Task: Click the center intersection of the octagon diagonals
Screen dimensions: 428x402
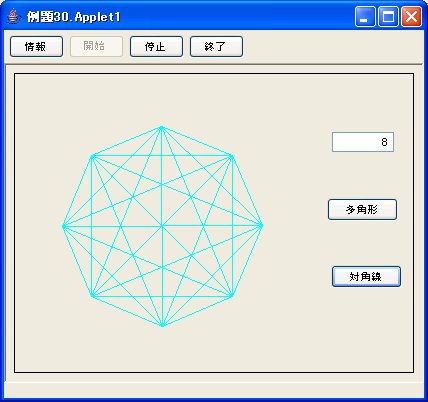Action: (x=162, y=226)
